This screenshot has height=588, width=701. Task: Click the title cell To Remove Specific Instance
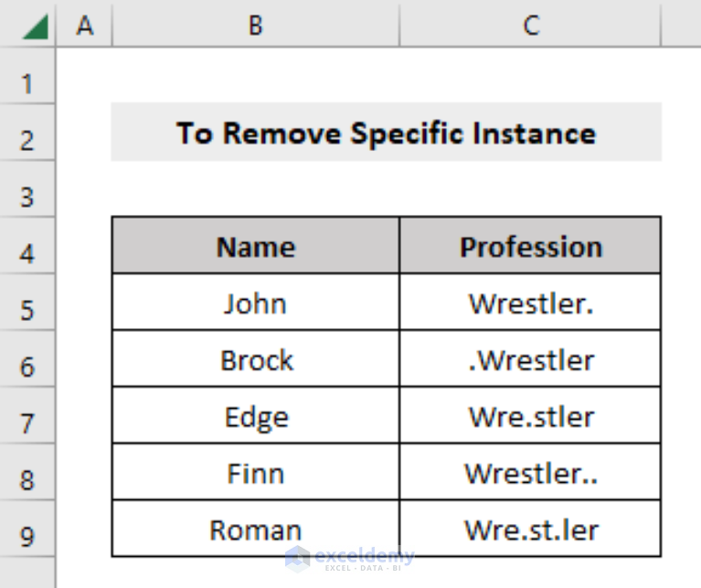coord(387,132)
